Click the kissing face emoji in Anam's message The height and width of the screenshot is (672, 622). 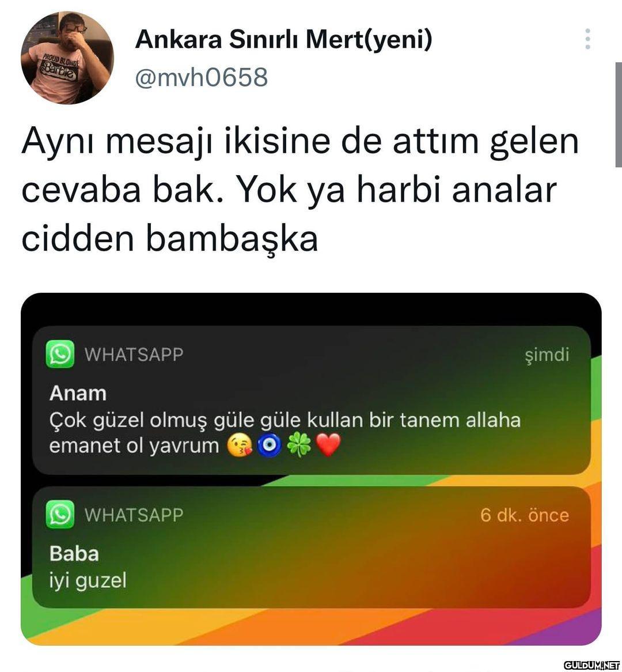tap(240, 446)
